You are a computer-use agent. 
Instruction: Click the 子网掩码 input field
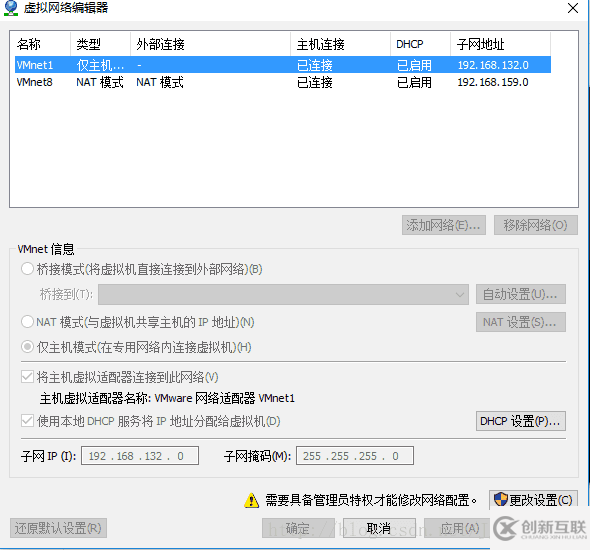coord(355,456)
